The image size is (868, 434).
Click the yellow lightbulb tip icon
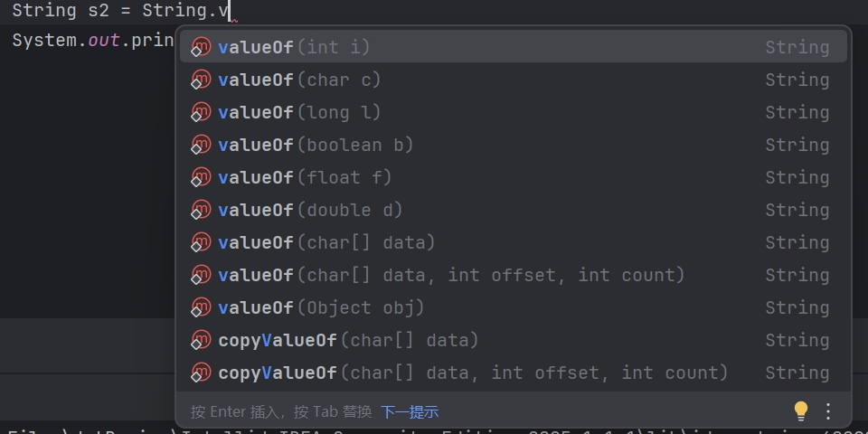tap(800, 411)
